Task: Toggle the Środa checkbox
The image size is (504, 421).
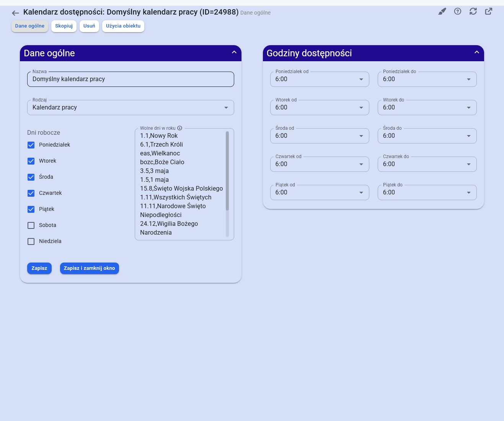Action: tap(31, 177)
